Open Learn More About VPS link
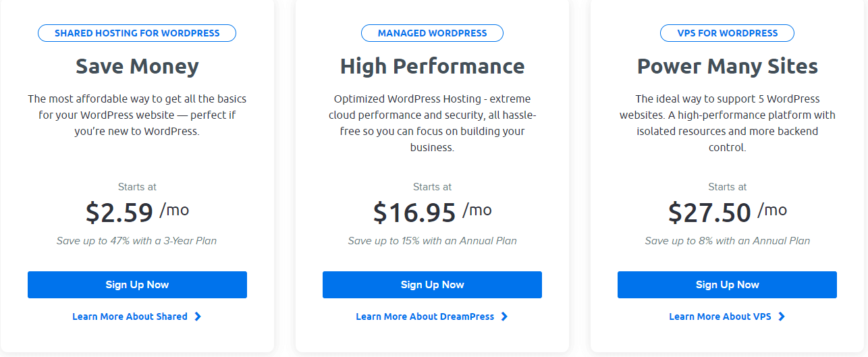This screenshot has width=868, height=357. coord(720,317)
